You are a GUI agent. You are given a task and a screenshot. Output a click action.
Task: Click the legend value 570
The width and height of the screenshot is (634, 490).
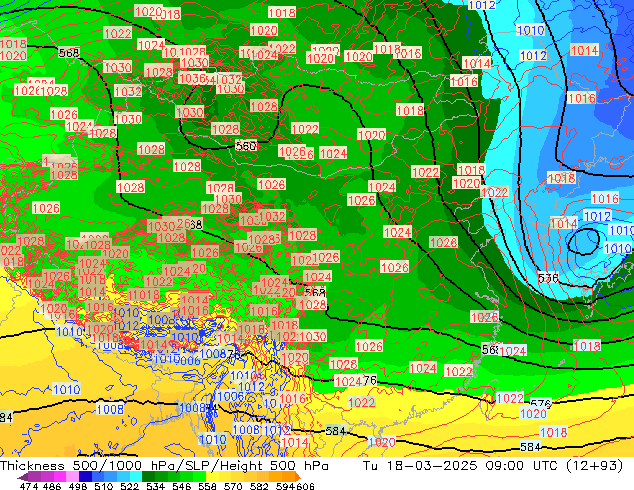click(x=233, y=486)
